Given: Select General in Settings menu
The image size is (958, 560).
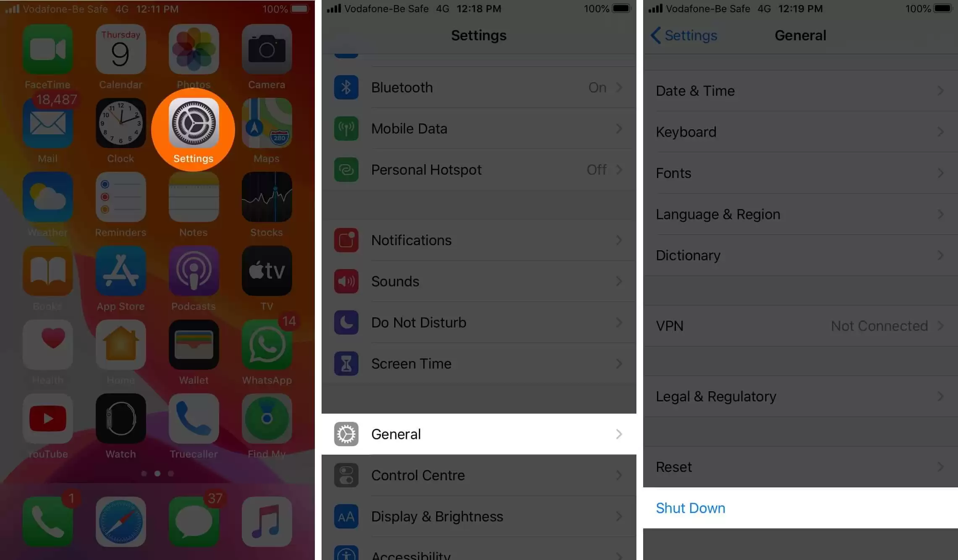Looking at the screenshot, I should point(478,434).
